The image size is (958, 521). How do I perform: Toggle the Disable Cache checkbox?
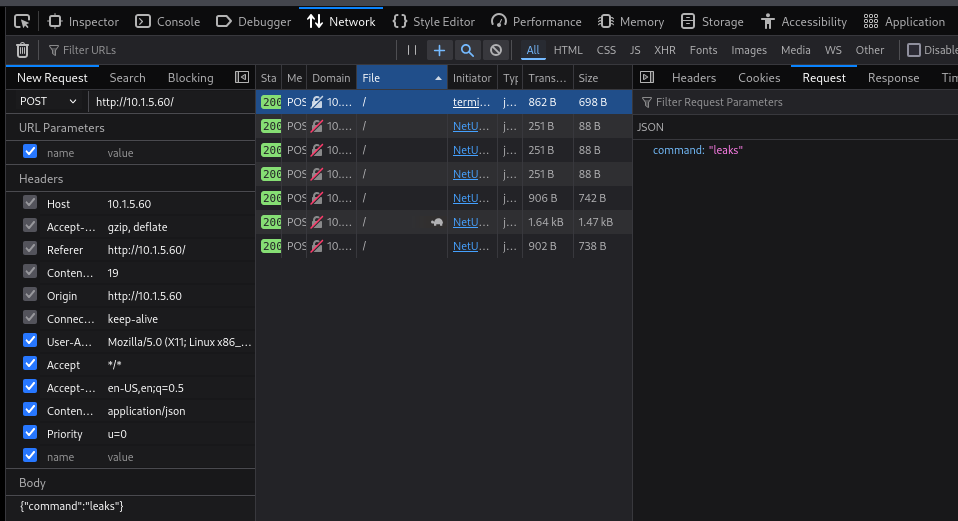(913, 50)
